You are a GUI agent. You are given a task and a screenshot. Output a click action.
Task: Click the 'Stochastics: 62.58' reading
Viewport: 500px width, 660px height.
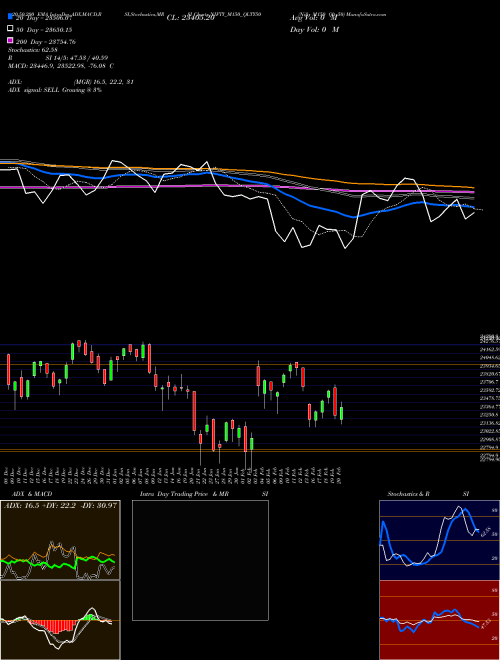pos(32,50)
